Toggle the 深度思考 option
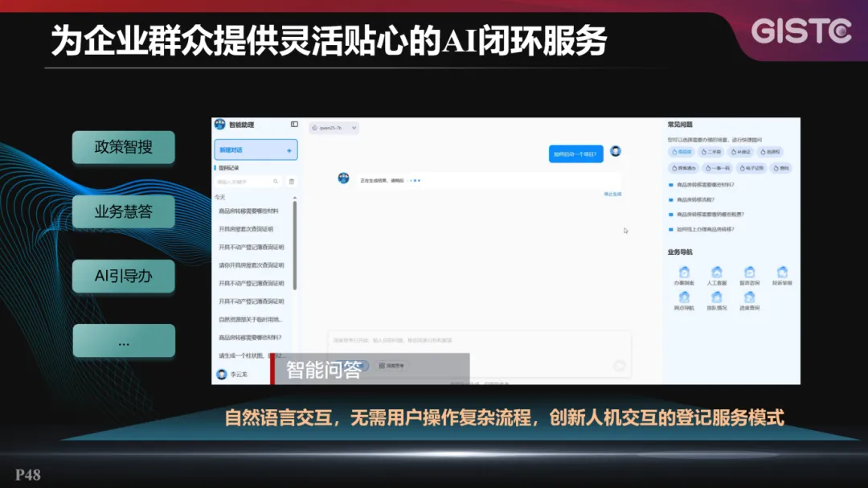 click(391, 366)
